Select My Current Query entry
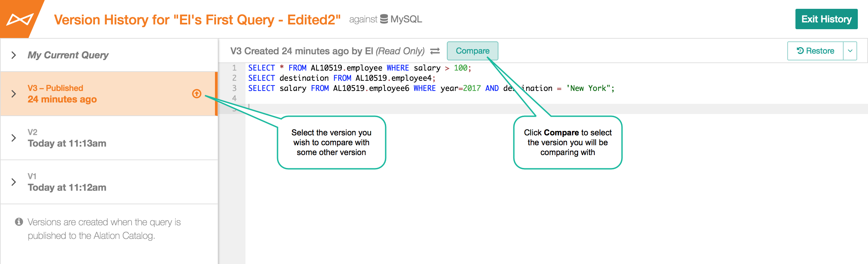The image size is (868, 264). pyautogui.click(x=109, y=55)
